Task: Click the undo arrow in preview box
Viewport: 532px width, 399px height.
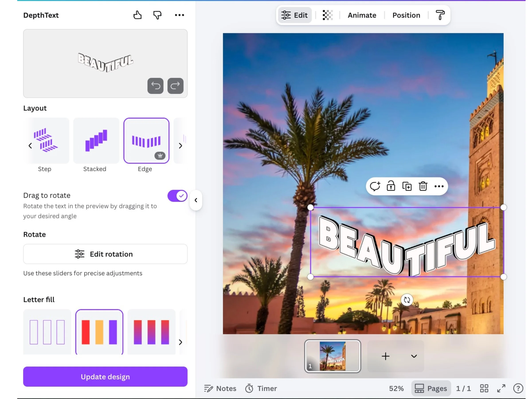Action: coord(155,86)
